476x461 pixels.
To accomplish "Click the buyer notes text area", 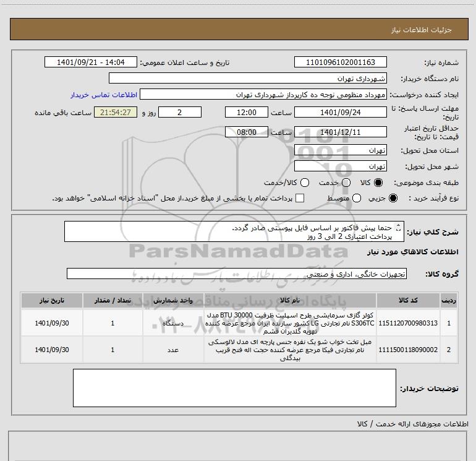I will coord(234,388).
